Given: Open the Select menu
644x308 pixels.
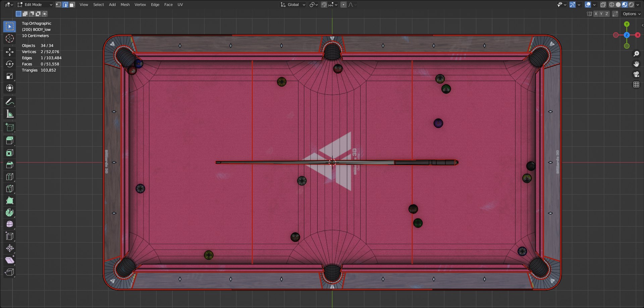Looking at the screenshot, I should 99,5.
